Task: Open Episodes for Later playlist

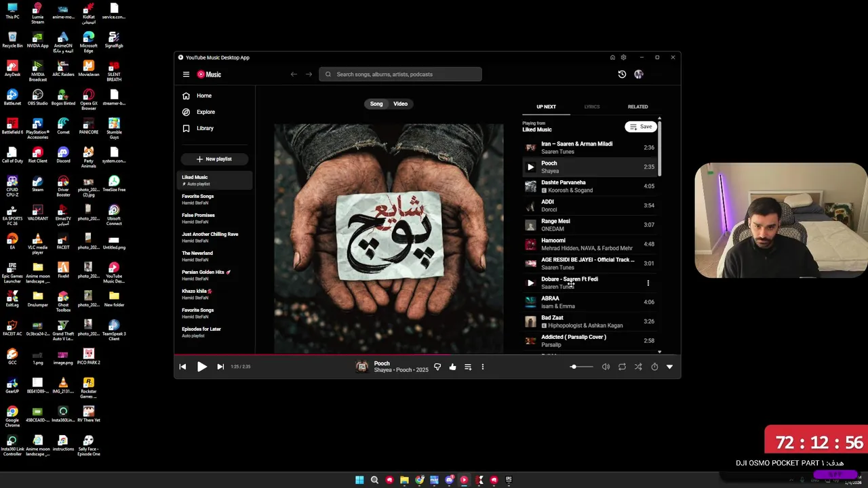Action: (x=214, y=332)
